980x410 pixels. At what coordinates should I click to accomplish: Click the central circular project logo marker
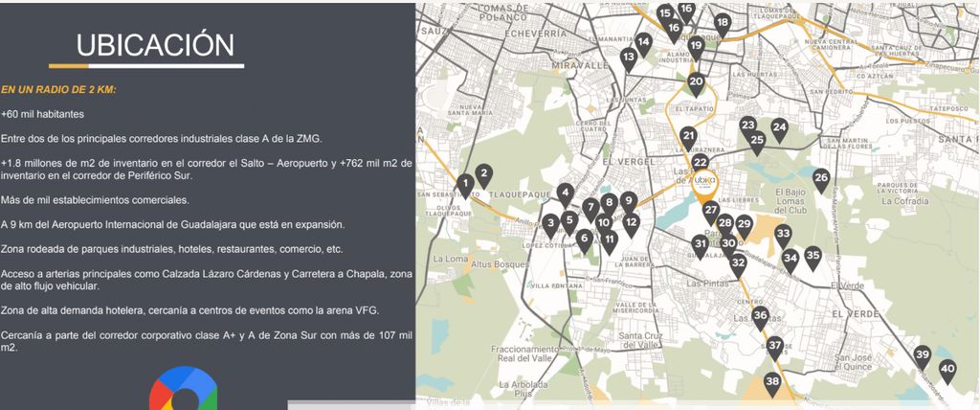[705, 182]
